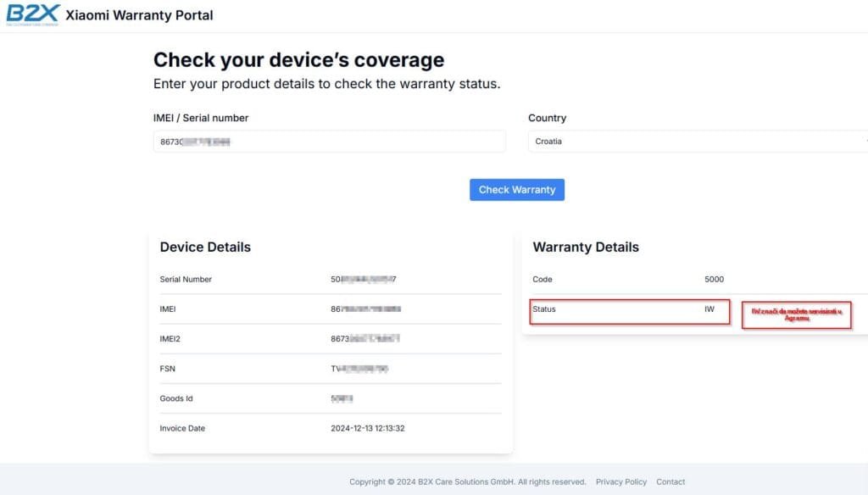Viewport: 868px width, 495px height.
Task: Click the copyright notice text in footer
Action: (467, 481)
